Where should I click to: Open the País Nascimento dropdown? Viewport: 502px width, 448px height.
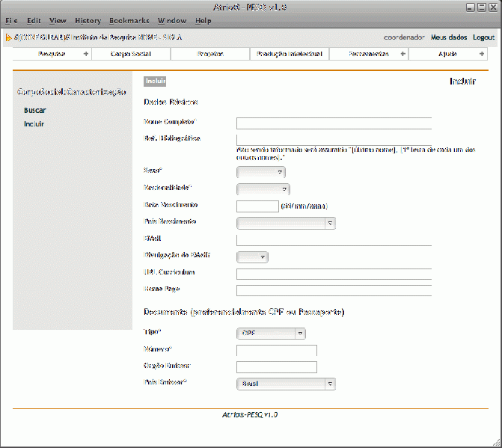285,223
